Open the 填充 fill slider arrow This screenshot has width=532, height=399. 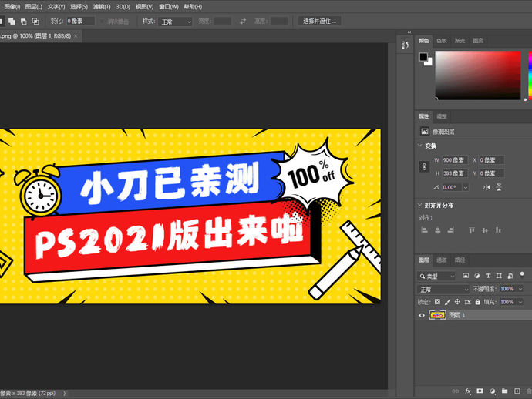click(520, 302)
